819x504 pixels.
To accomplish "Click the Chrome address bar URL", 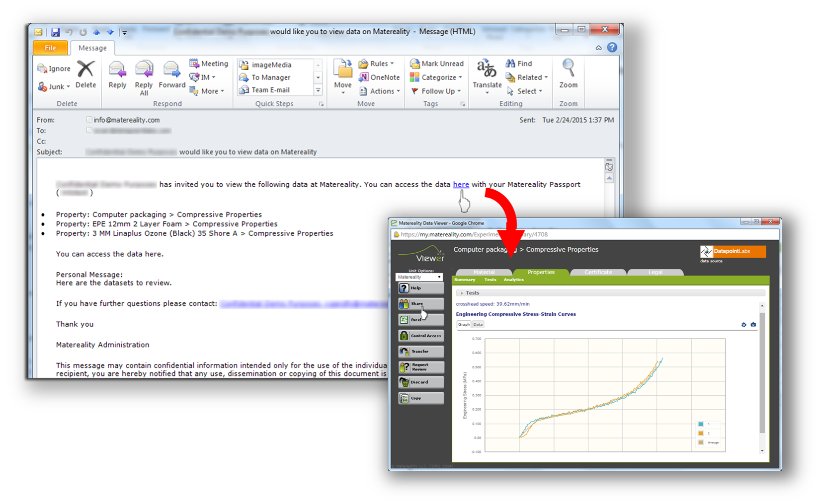I will [475, 234].
